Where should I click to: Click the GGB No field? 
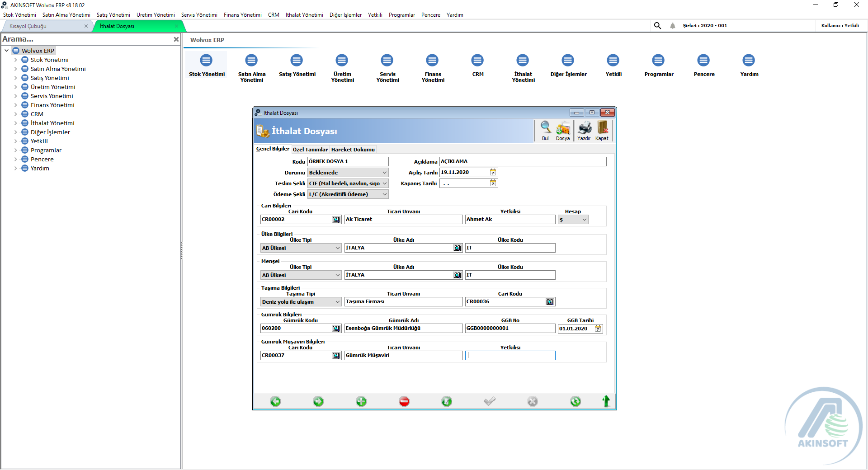(x=510, y=329)
